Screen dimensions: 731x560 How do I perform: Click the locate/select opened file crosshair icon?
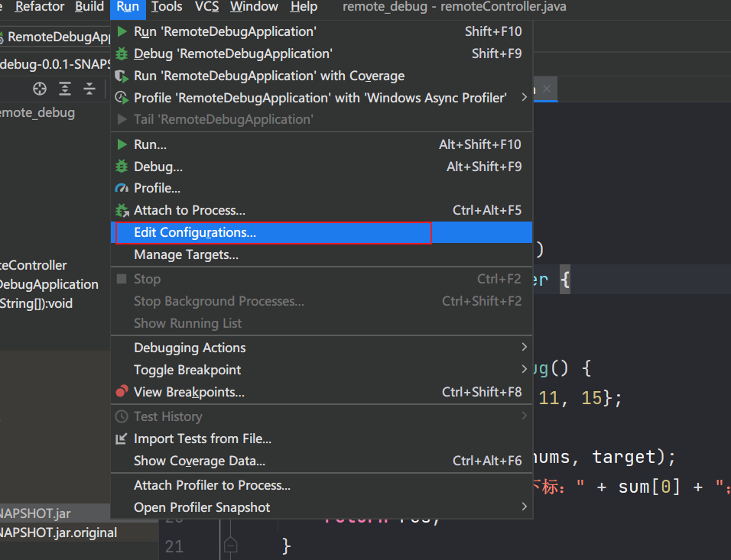(40, 89)
